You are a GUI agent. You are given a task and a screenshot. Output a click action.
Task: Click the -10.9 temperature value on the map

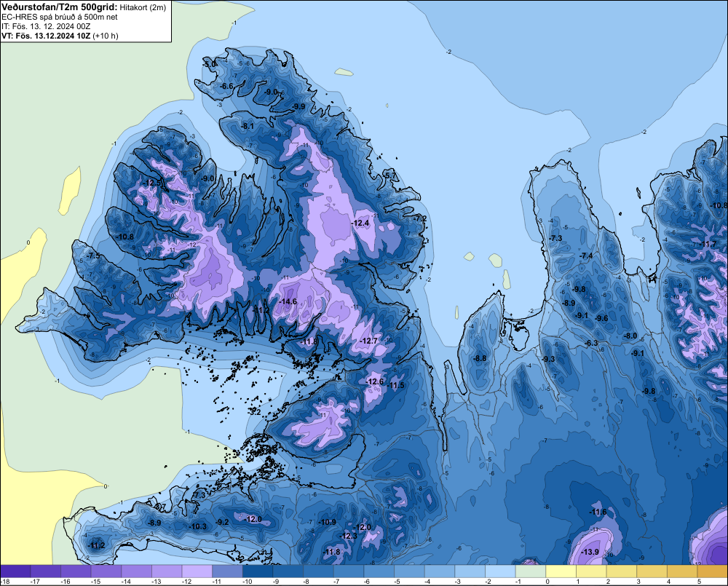click(327, 521)
